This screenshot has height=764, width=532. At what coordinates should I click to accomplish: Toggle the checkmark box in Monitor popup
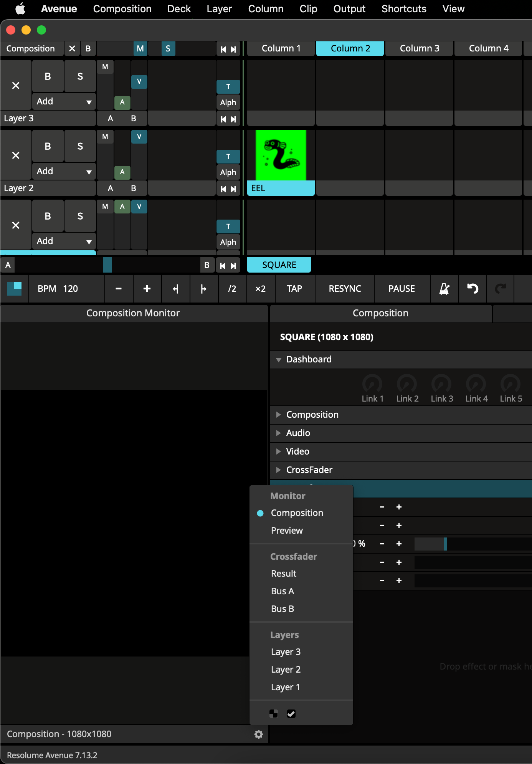[x=291, y=714]
